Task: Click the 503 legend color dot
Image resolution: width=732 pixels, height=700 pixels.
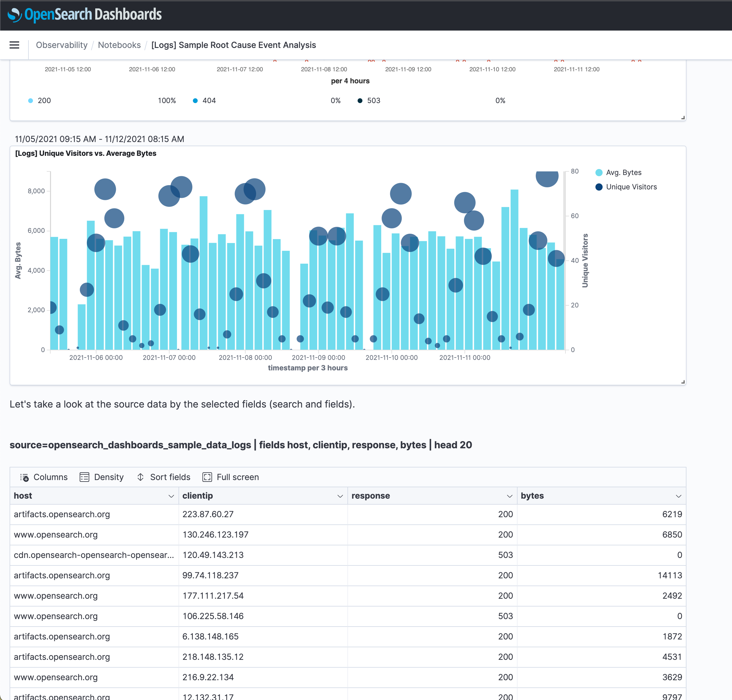Action: click(x=360, y=100)
